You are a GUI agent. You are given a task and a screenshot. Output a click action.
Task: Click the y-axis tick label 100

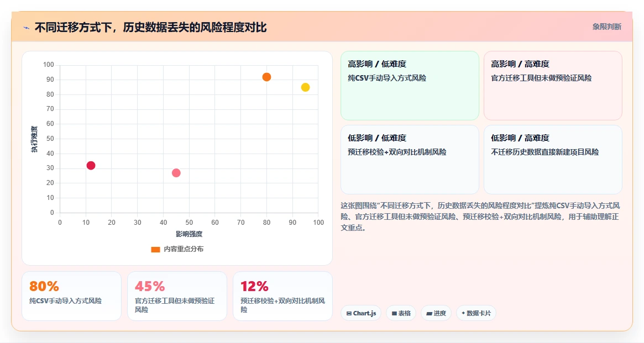49,65
